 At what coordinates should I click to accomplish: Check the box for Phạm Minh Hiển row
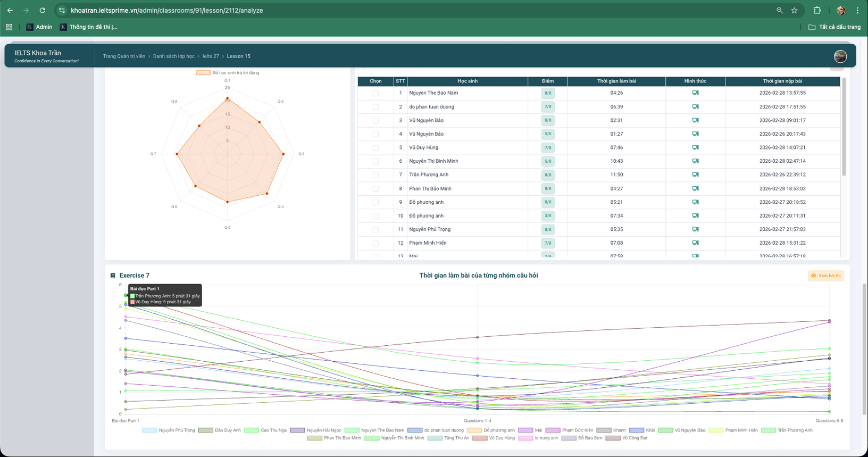(375, 243)
